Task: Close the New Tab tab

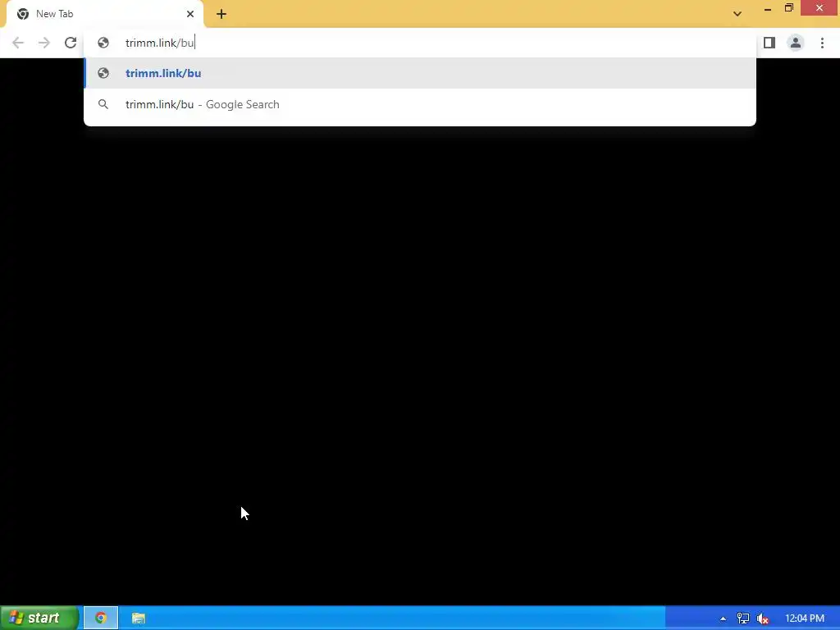Action: pos(190,14)
